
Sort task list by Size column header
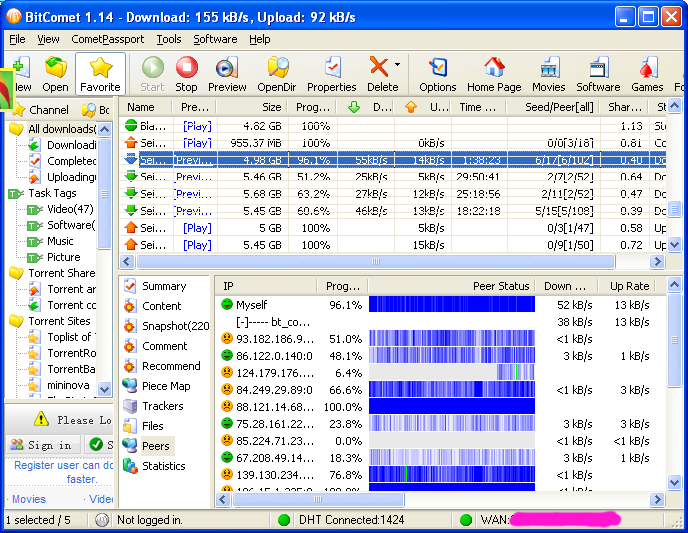[252, 107]
